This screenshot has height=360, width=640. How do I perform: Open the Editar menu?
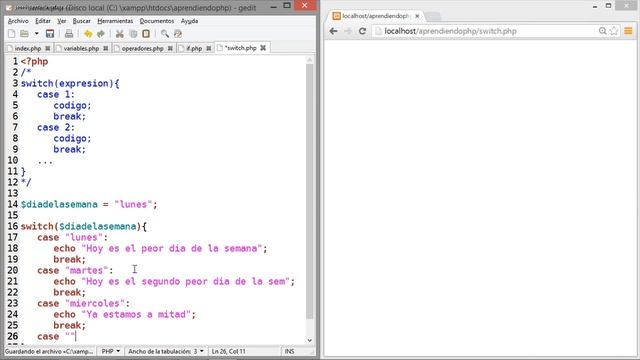tap(43, 21)
